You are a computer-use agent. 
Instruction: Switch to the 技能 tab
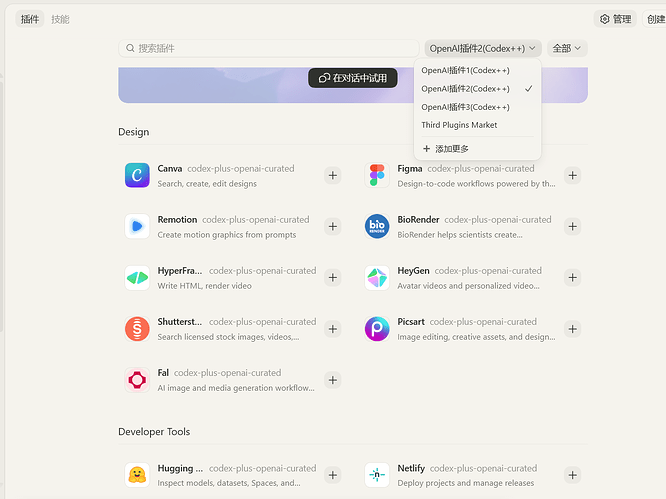60,19
